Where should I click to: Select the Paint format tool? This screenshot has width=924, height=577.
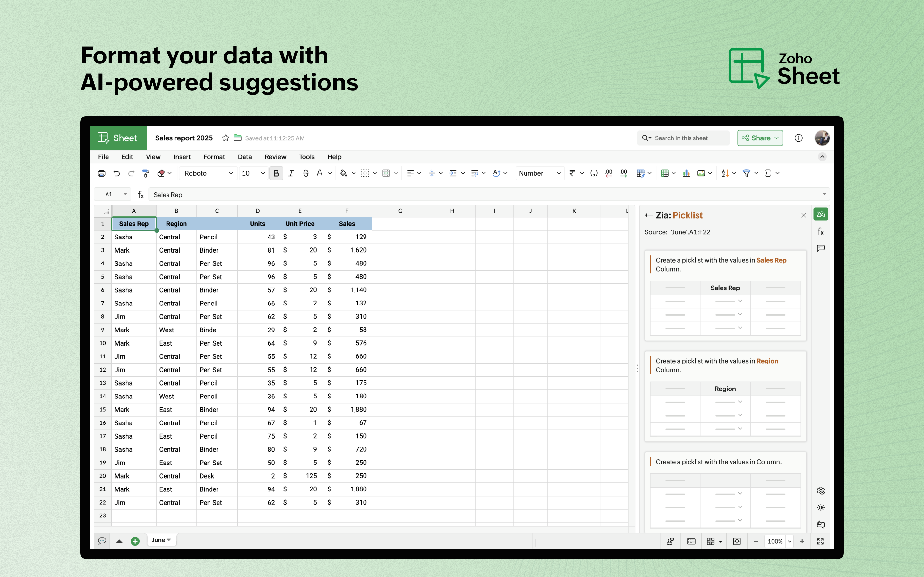point(145,173)
